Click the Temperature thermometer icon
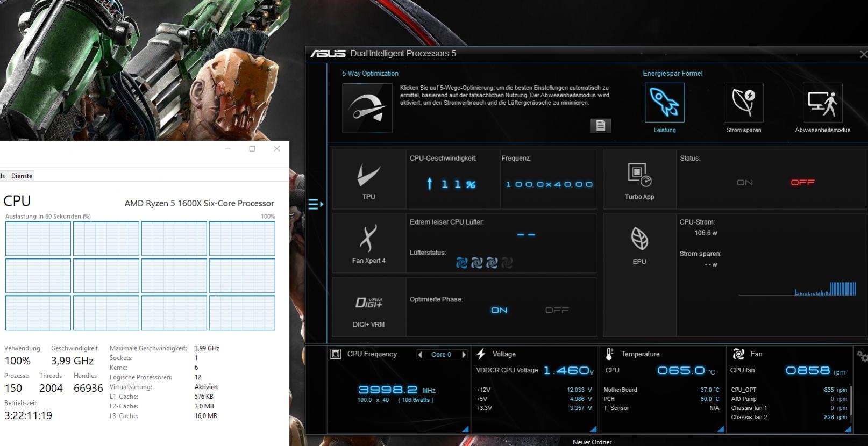 [609, 354]
